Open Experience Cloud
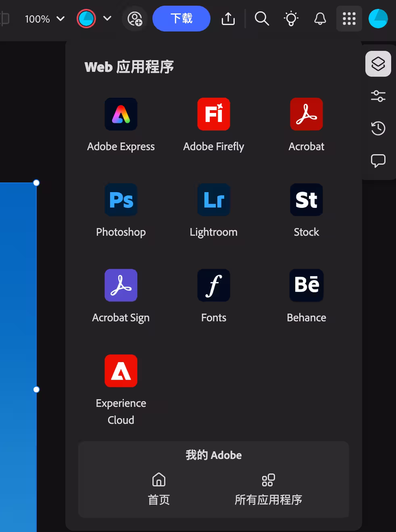This screenshot has width=396, height=532. [x=121, y=371]
